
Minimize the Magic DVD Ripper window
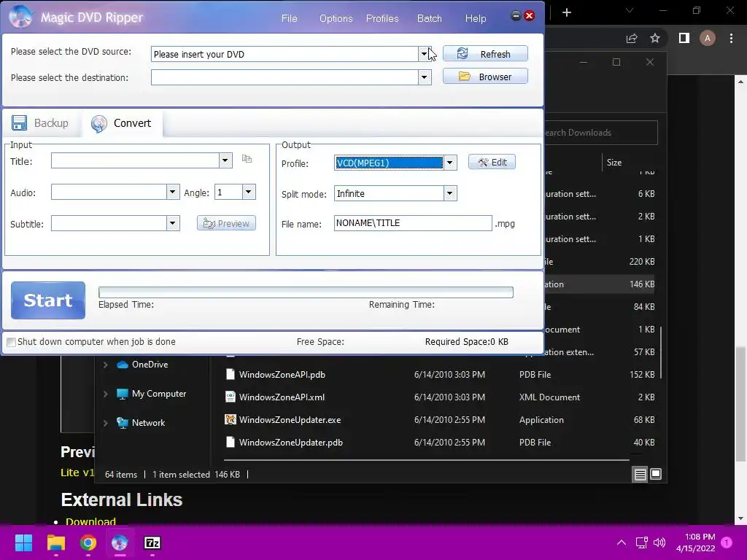pyautogui.click(x=516, y=16)
